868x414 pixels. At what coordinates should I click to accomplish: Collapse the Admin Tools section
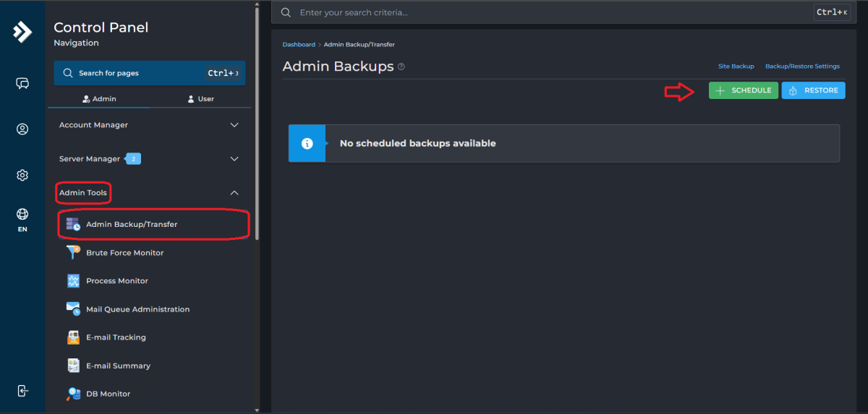click(x=234, y=193)
